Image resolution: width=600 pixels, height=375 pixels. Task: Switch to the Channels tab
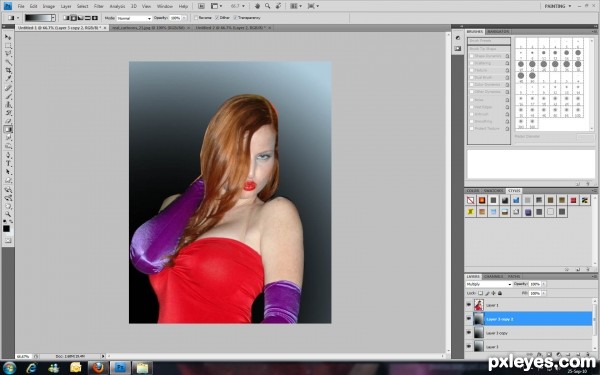point(493,276)
